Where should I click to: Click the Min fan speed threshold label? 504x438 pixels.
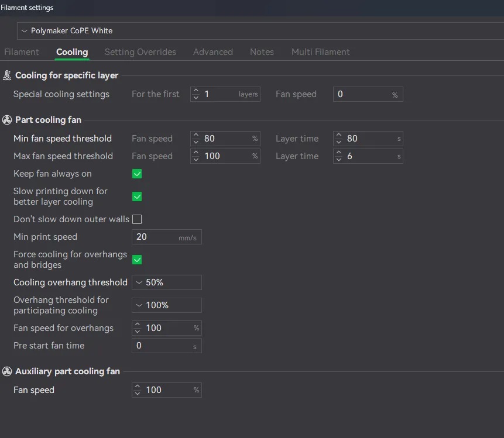(x=63, y=139)
